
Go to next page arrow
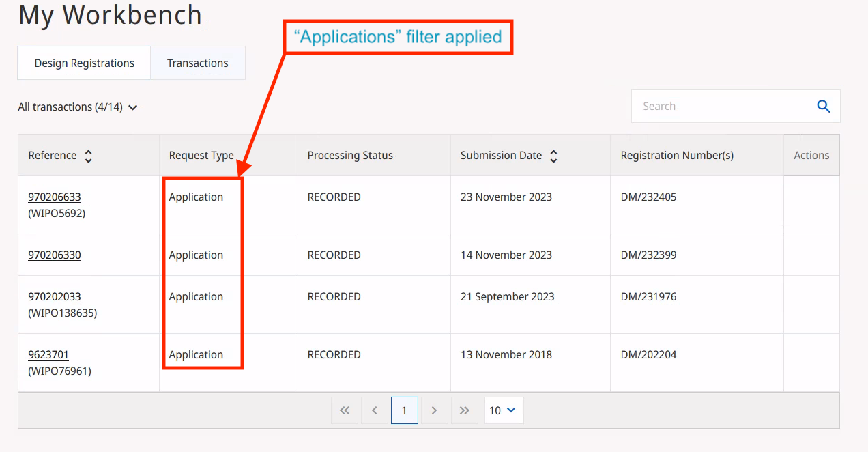(434, 410)
